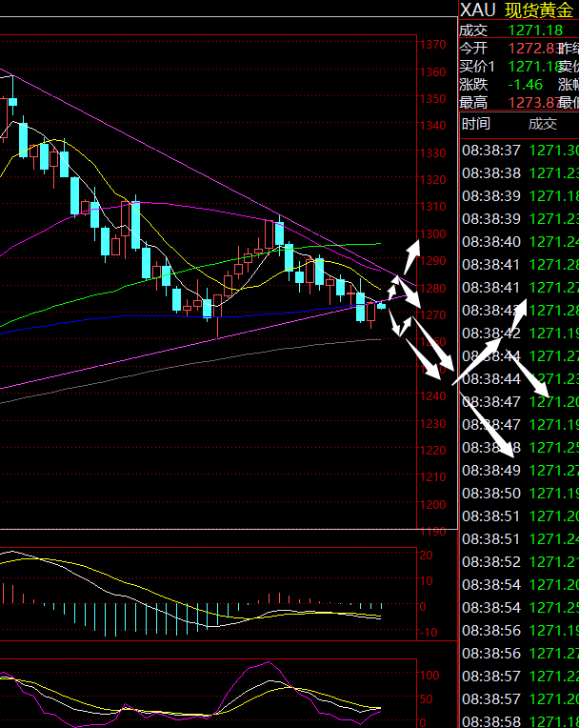Click the KDJ axis label 50
579x728 pixels.
coord(426,699)
